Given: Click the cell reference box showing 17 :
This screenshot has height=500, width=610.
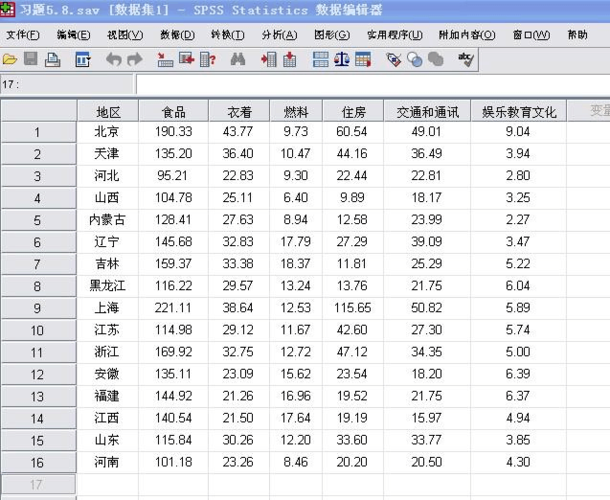Looking at the screenshot, I should tap(67, 84).
